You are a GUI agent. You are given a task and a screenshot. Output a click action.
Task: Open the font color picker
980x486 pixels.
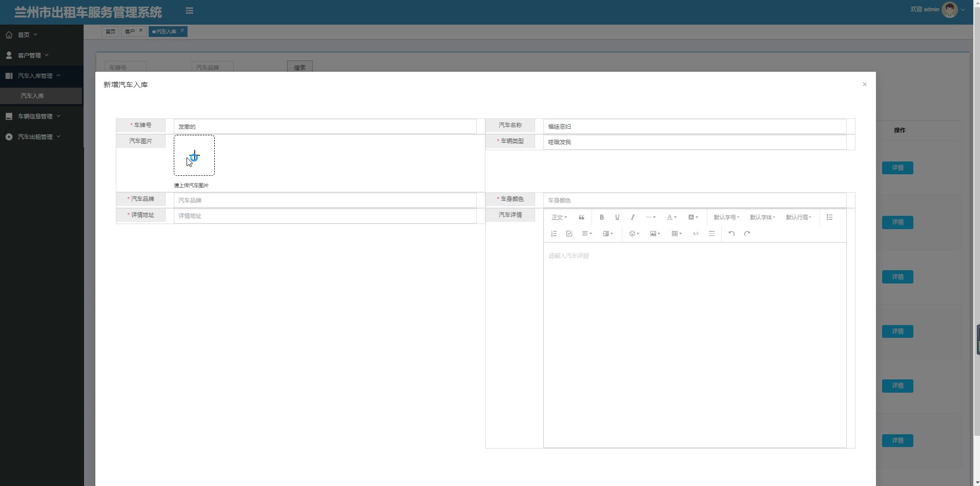(671, 217)
